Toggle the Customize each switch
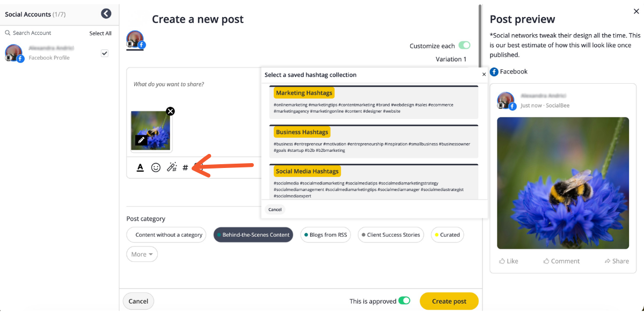The image size is (644, 315). coord(464,46)
